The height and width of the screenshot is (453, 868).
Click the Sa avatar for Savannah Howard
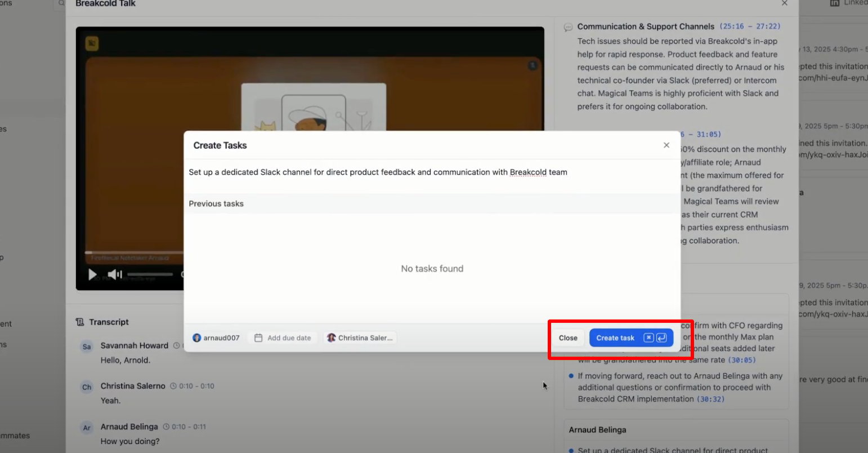[87, 347]
